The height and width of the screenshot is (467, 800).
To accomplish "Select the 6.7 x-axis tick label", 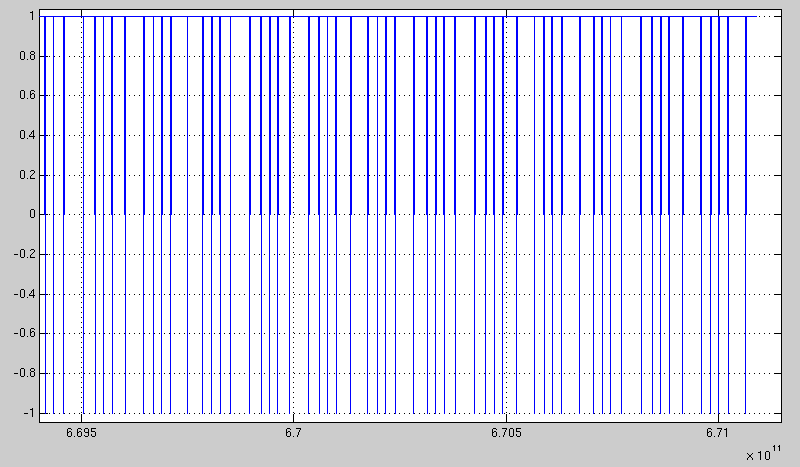I will tap(293, 433).
